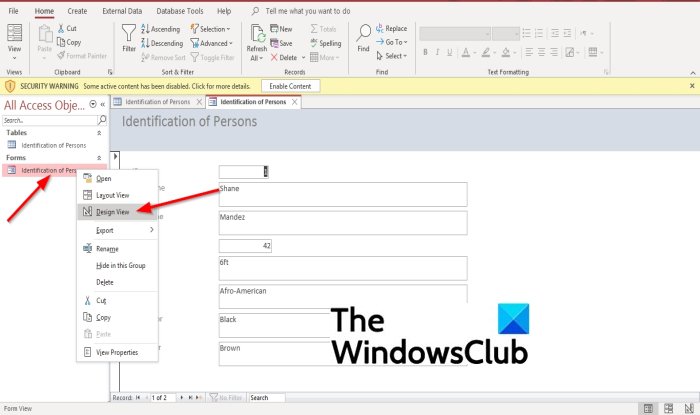This screenshot has height=415, width=700.
Task: Click the Cut icon in Clipboard group
Action: [61, 29]
